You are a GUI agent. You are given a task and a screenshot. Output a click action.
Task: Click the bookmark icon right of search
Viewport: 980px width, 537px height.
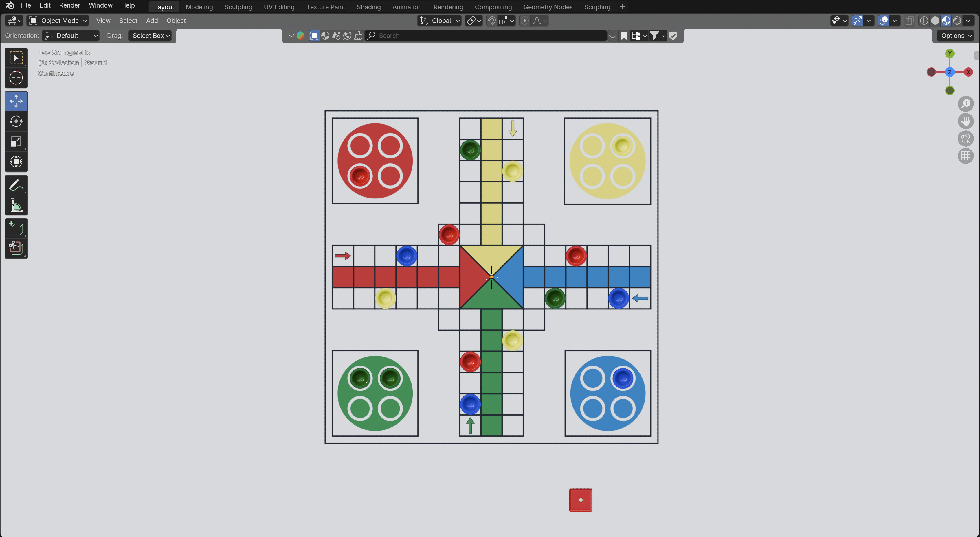[624, 35]
